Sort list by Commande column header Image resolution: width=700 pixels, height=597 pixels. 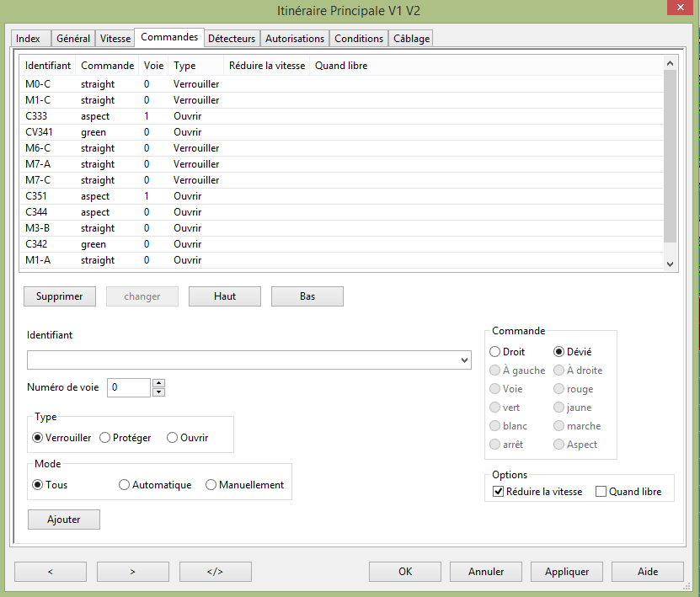click(x=107, y=66)
